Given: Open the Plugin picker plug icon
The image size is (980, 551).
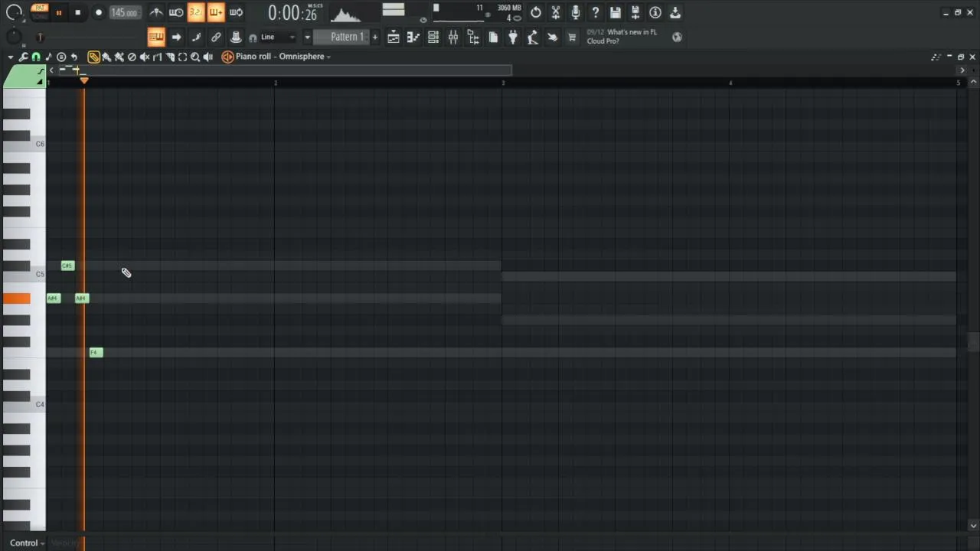Looking at the screenshot, I should point(513,37).
